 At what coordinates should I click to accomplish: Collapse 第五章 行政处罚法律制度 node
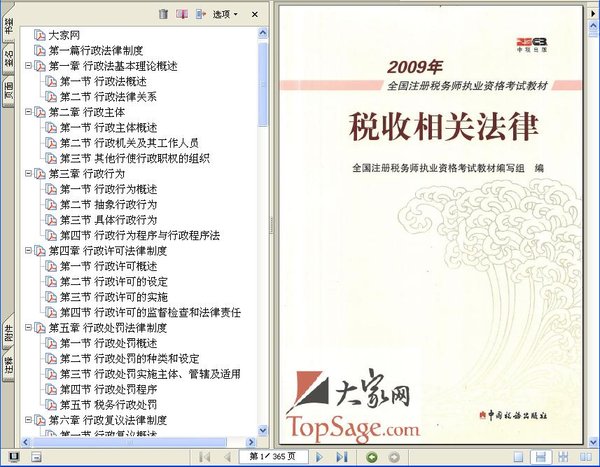[x=28, y=327]
